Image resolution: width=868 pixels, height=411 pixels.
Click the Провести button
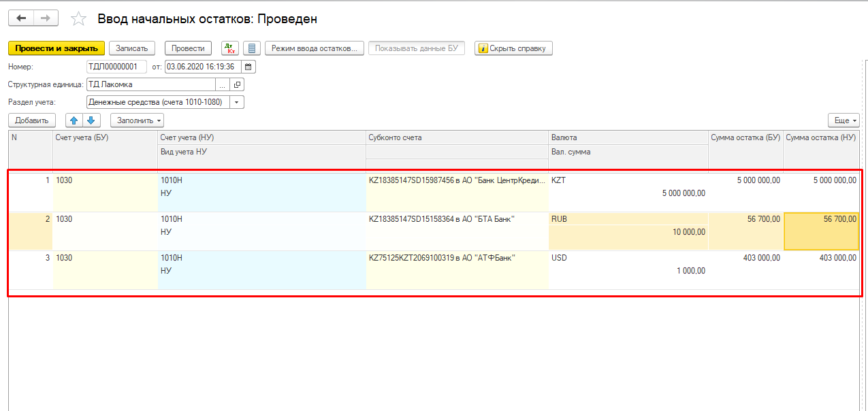[188, 48]
